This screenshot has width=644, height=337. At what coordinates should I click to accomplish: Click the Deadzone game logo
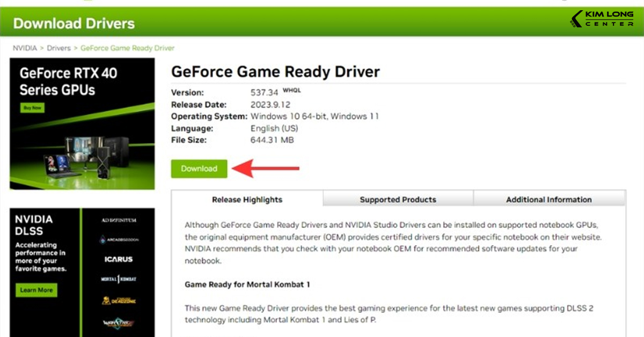pos(119,301)
